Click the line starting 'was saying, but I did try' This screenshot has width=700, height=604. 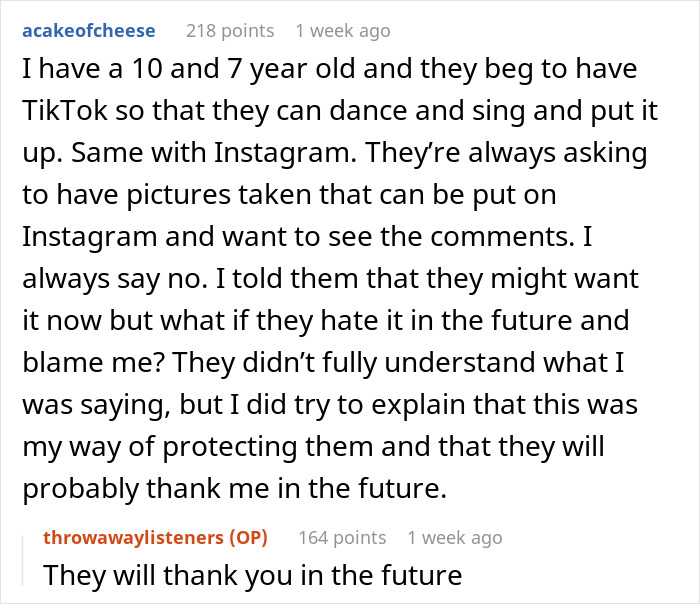[x=330, y=405]
